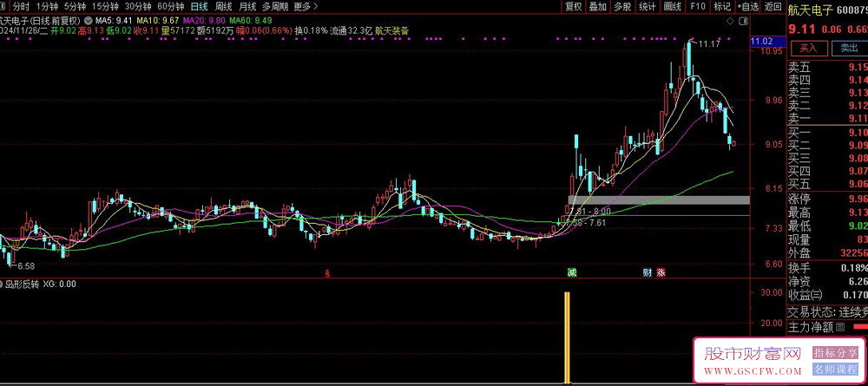
Task: Click the red 涨 event marker
Action: coord(661,272)
